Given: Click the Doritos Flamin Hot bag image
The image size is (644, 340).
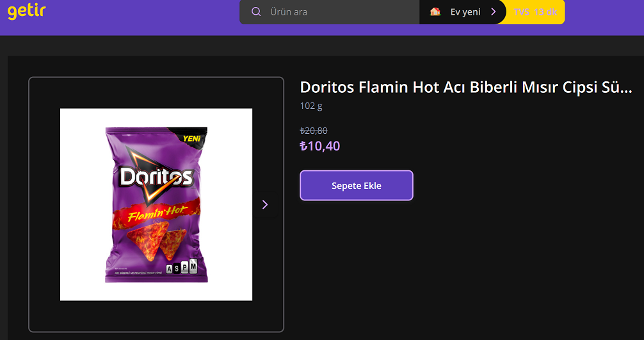Looking at the screenshot, I should point(156,204).
